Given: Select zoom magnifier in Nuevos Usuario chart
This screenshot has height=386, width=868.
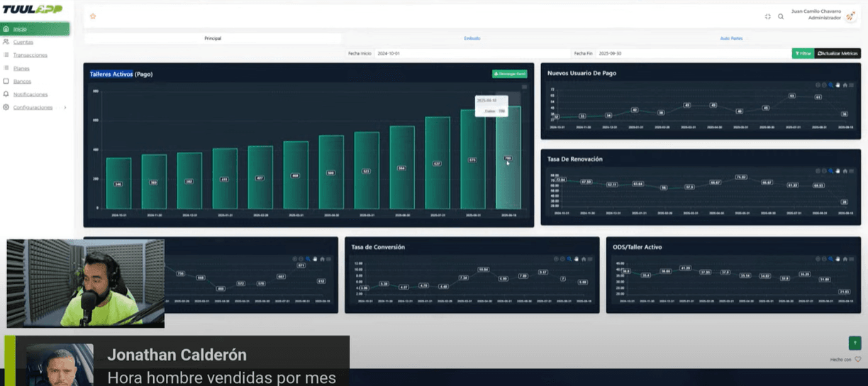Looking at the screenshot, I should coord(830,84).
